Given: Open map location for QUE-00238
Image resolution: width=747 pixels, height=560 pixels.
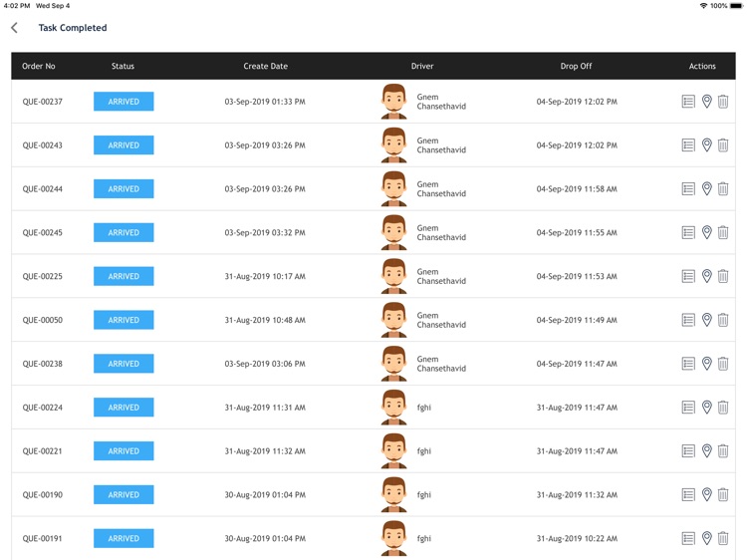Looking at the screenshot, I should [x=706, y=364].
